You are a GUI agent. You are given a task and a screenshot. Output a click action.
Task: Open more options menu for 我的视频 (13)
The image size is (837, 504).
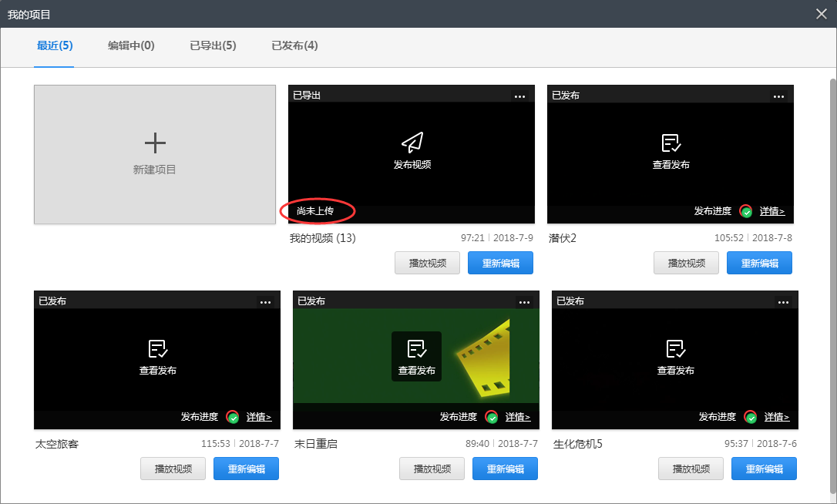pyautogui.click(x=520, y=96)
